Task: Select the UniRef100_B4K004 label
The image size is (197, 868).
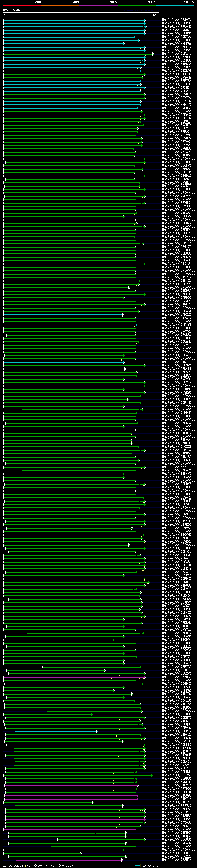Action: tap(177, 440)
